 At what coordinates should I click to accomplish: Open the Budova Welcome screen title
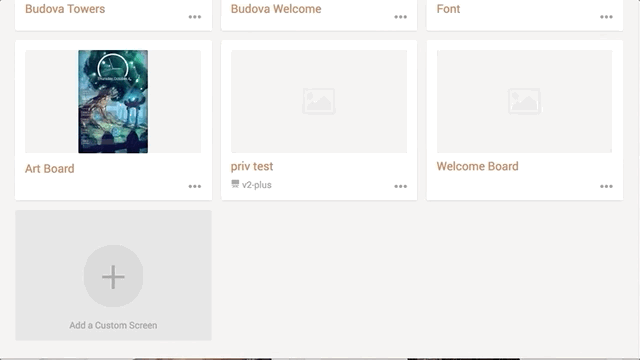[276, 9]
